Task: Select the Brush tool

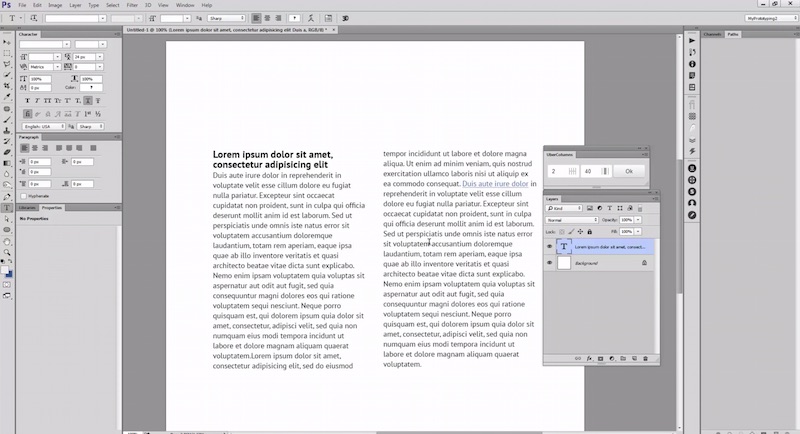Action: point(7,120)
